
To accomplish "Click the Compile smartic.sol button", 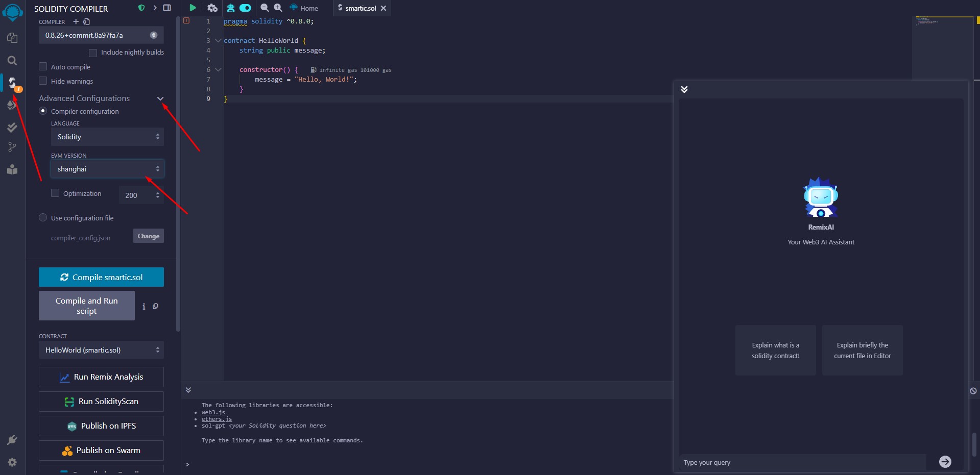I will click(x=101, y=277).
